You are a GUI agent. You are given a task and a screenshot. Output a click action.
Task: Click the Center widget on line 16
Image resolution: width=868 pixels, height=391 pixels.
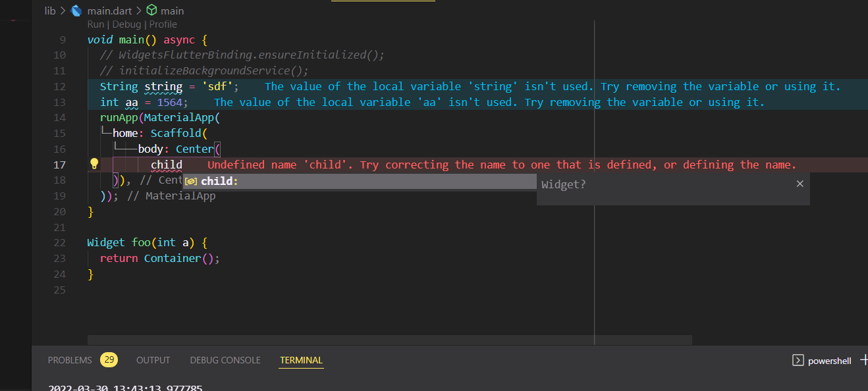point(195,149)
